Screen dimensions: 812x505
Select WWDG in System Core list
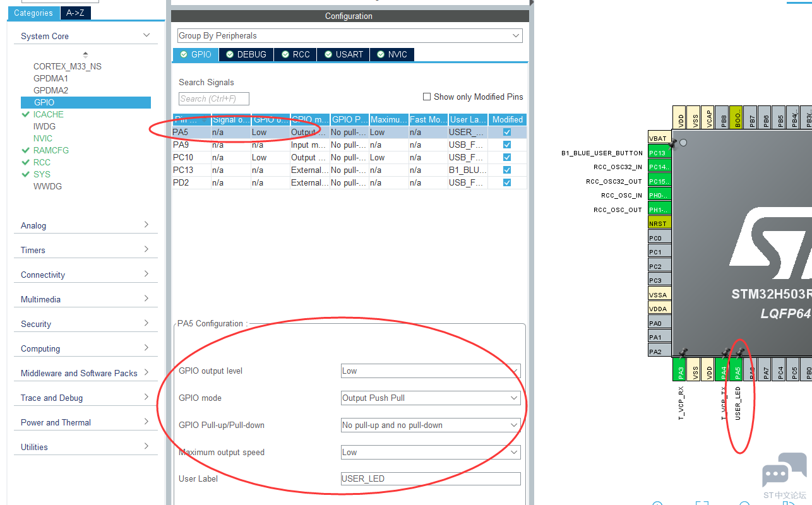click(x=47, y=186)
